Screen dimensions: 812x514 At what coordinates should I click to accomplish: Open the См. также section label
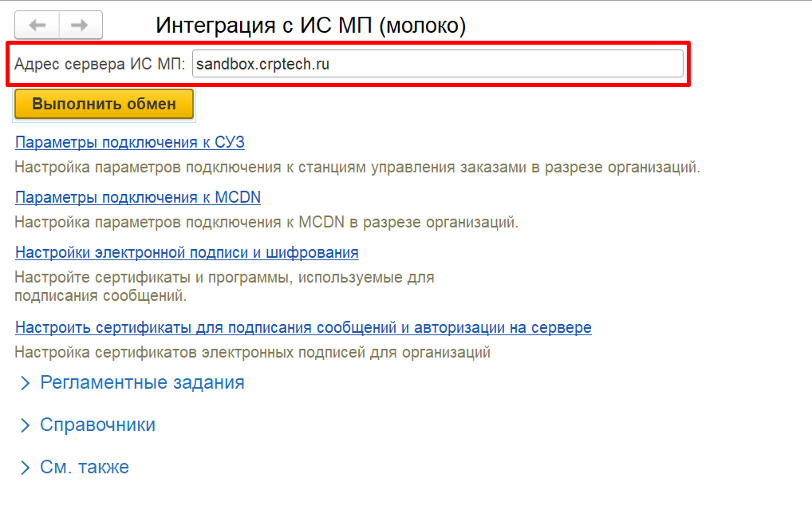tap(85, 468)
